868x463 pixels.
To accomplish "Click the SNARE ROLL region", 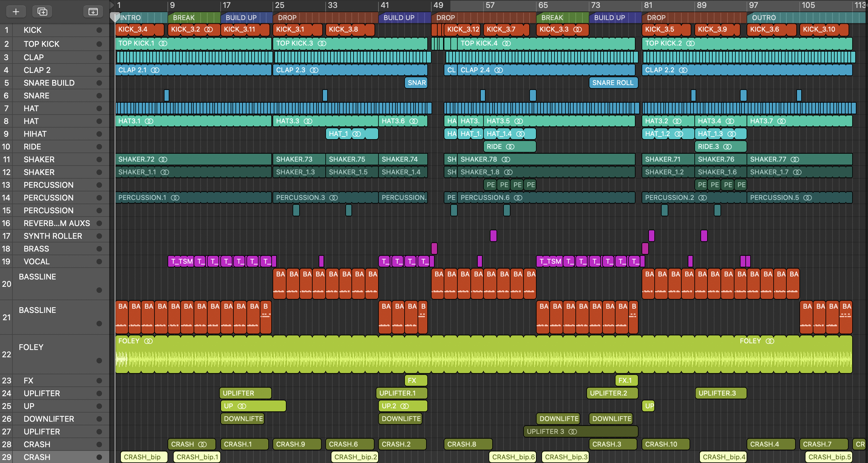I will coord(613,83).
